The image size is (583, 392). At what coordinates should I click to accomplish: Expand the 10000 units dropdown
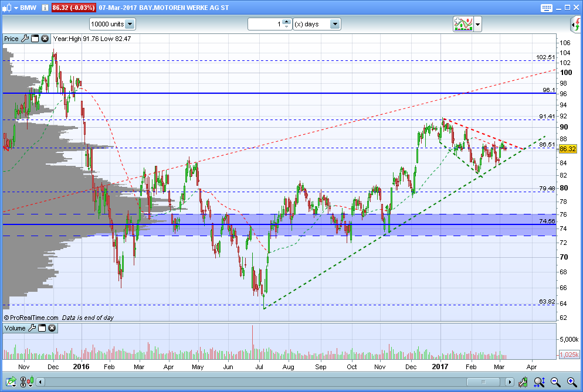(x=130, y=24)
